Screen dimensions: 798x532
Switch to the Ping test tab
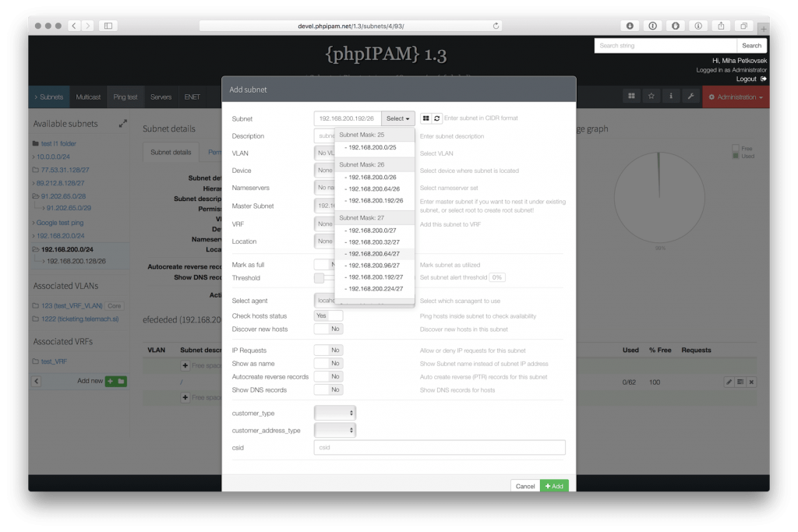125,97
